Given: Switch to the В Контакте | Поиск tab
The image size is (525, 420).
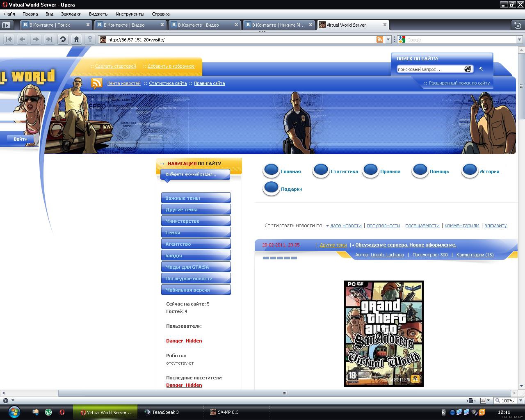Looking at the screenshot, I should (56, 25).
